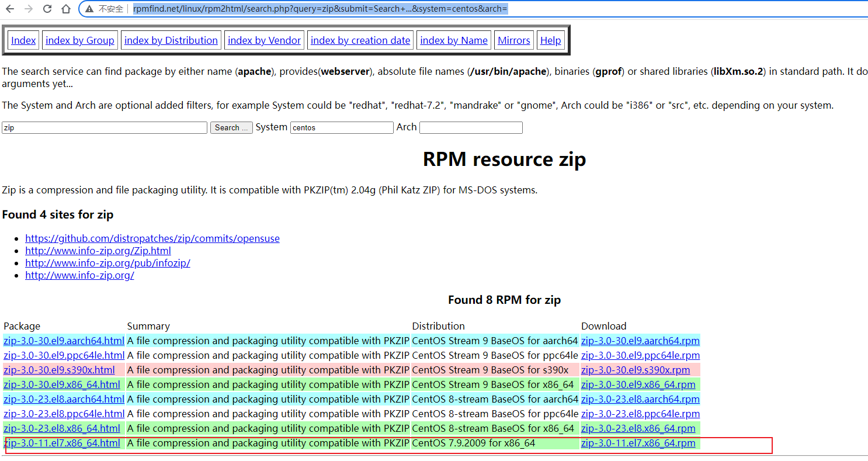868x461 pixels.
Task: Reload the page with refresh icon
Action: (x=47, y=9)
